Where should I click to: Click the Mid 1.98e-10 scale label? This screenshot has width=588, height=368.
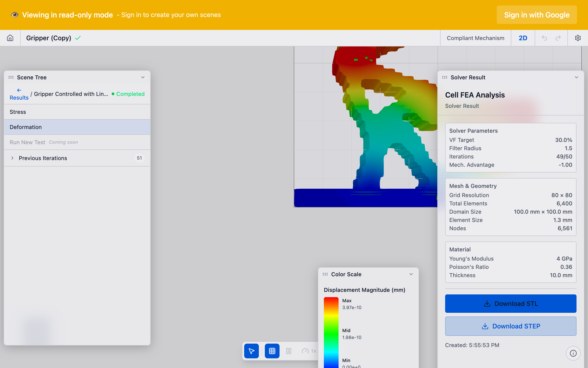pos(352,334)
